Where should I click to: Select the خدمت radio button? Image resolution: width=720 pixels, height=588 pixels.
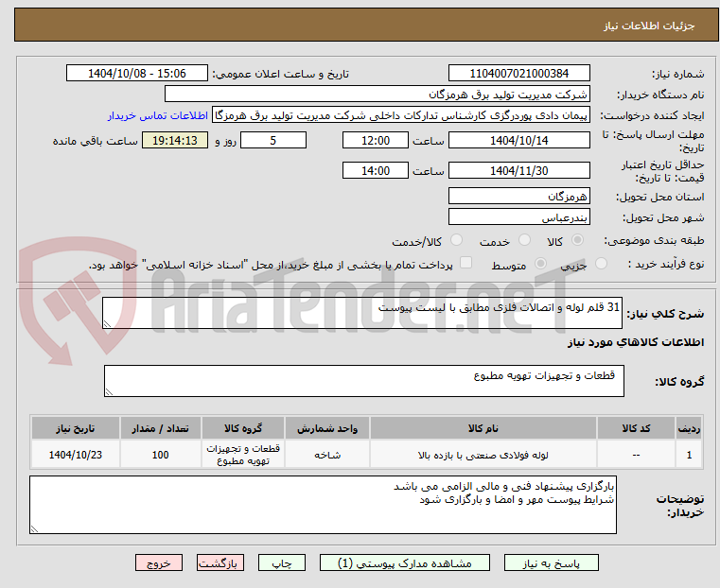[x=524, y=240]
